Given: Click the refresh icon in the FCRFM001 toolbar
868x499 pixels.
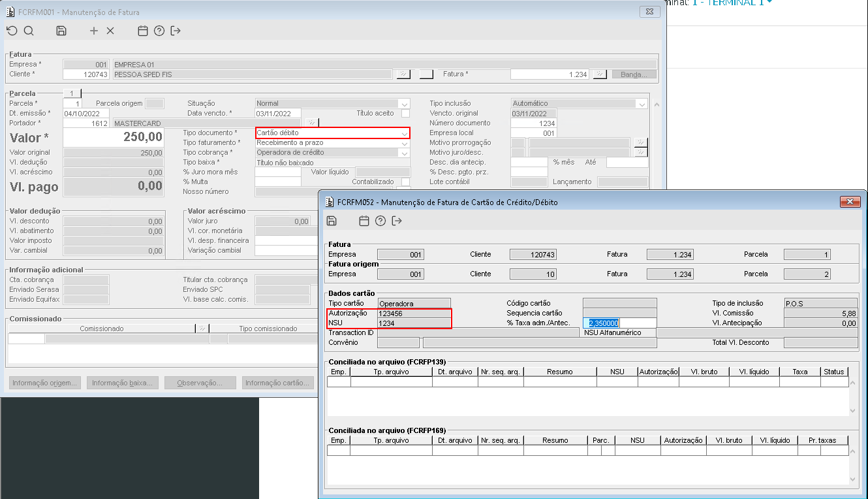Looking at the screenshot, I should pyautogui.click(x=12, y=31).
